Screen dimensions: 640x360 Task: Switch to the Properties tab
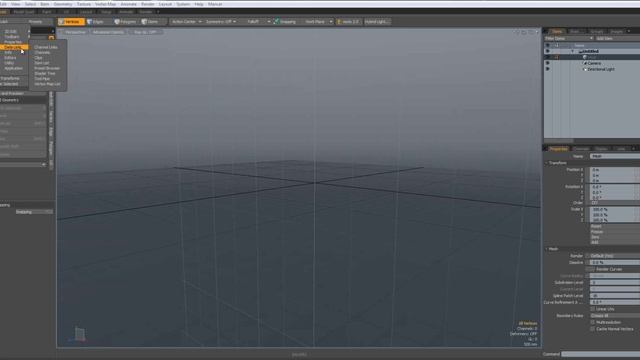click(558, 149)
